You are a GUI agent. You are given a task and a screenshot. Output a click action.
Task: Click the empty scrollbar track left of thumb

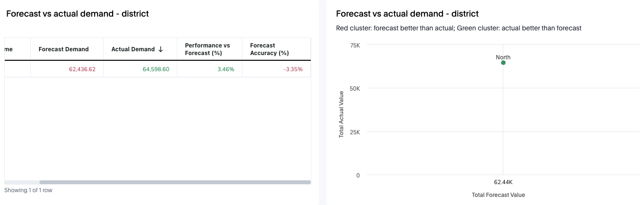coord(22,182)
